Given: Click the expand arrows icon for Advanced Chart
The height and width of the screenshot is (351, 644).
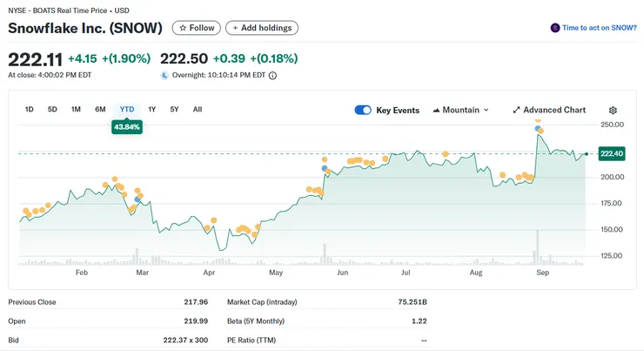Looking at the screenshot, I should (x=516, y=111).
